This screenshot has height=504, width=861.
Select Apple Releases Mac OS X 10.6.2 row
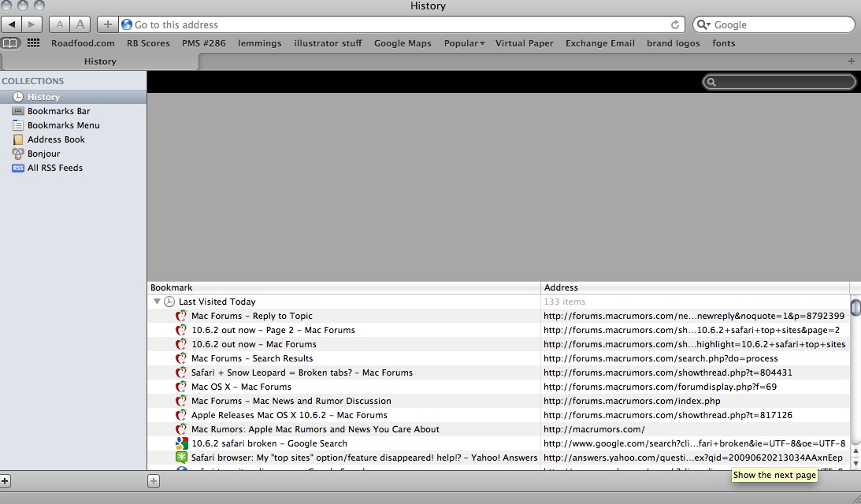498,415
